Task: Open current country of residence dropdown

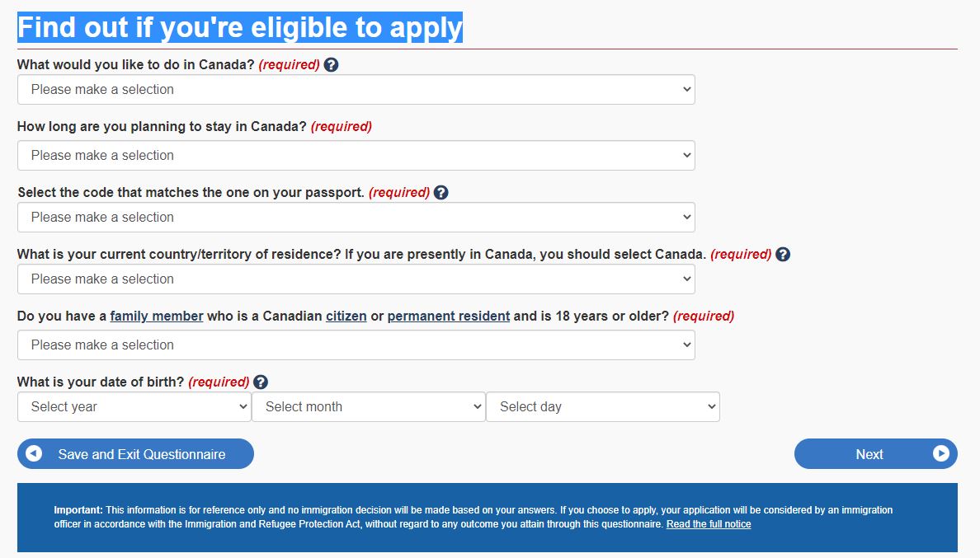Action: [x=356, y=279]
